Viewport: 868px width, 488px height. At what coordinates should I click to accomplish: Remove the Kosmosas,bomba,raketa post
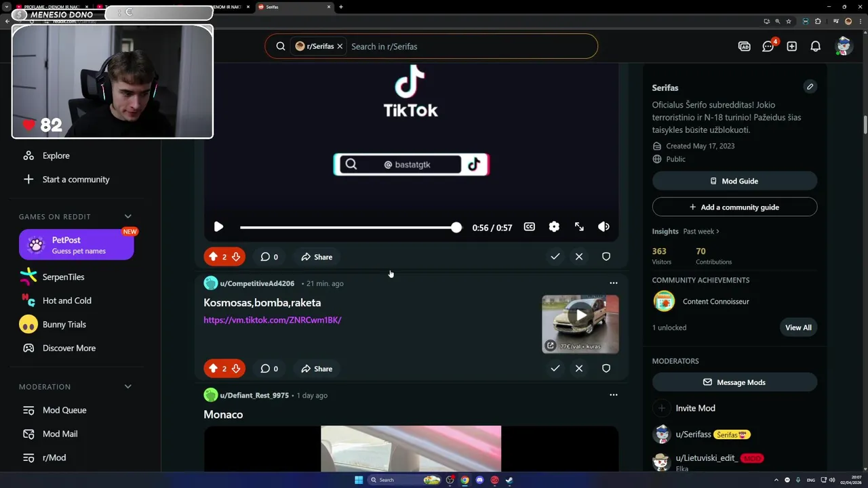pos(579,369)
